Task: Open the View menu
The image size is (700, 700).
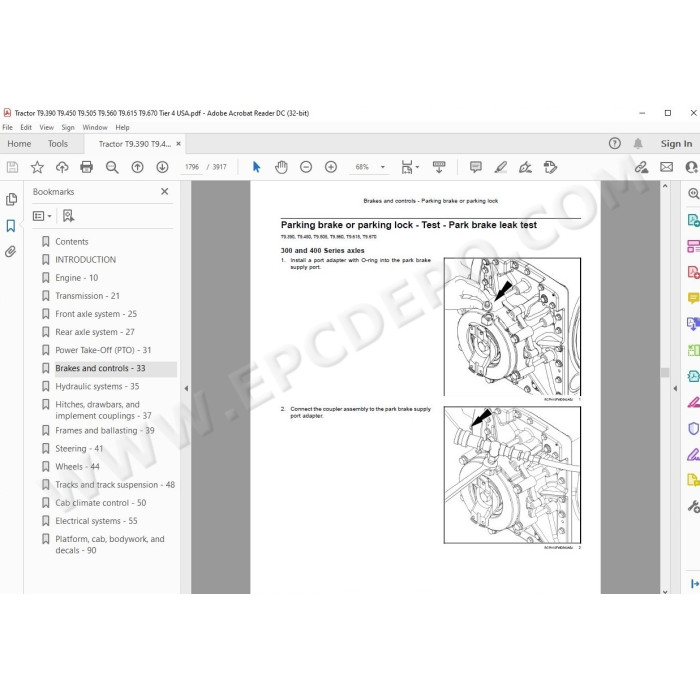Action: (46, 128)
